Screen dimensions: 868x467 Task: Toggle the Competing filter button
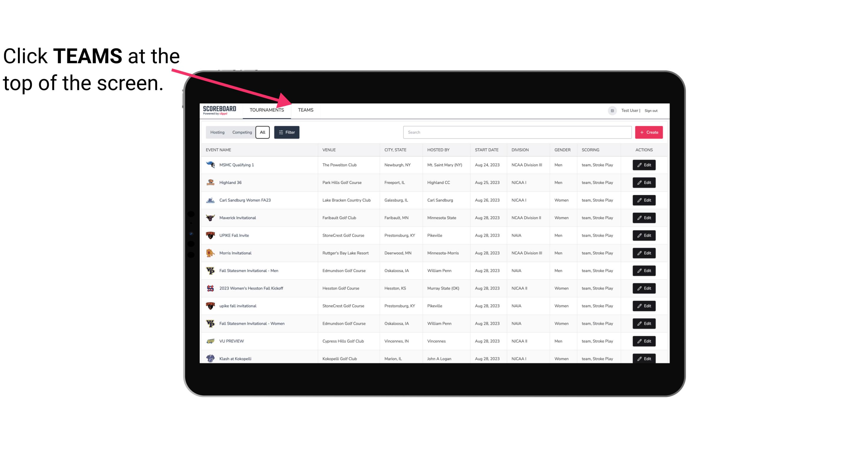[241, 132]
